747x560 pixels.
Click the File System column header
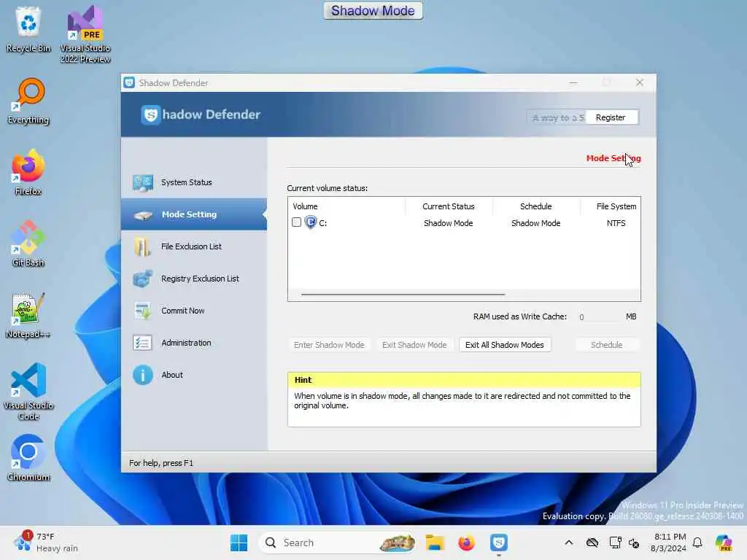pos(611,206)
